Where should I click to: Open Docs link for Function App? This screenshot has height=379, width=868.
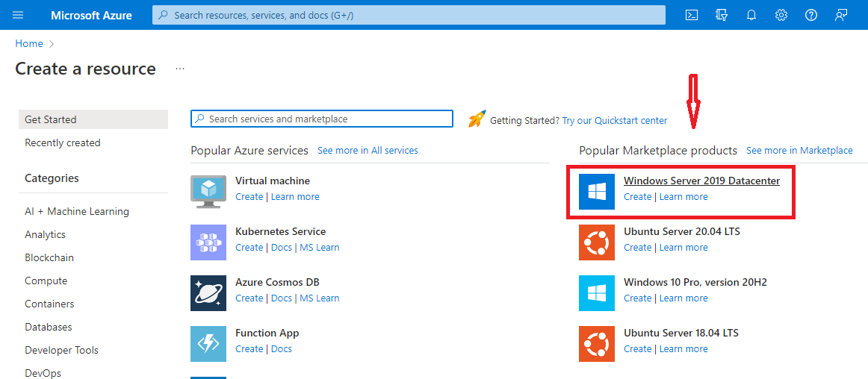[281, 349]
